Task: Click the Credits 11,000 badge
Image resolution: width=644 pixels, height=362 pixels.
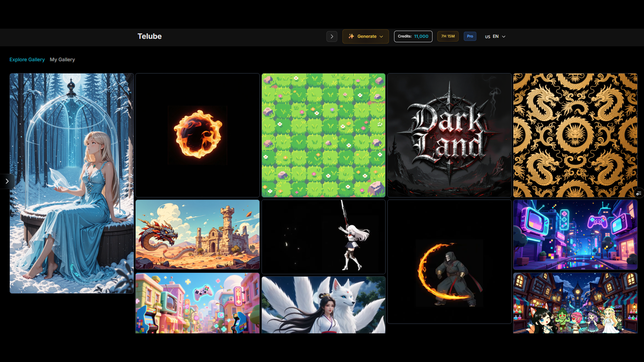Action: [x=413, y=37]
